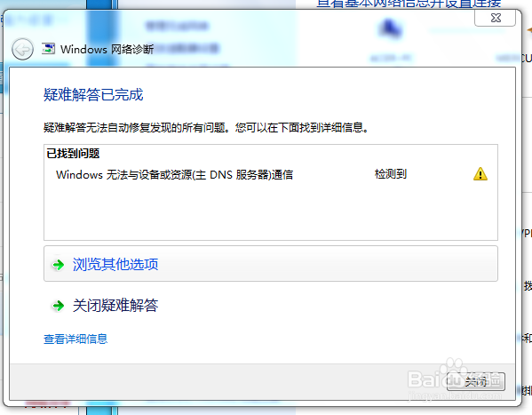Click the 检测到 status text
Screen dimensions: 532x415
[391, 174]
